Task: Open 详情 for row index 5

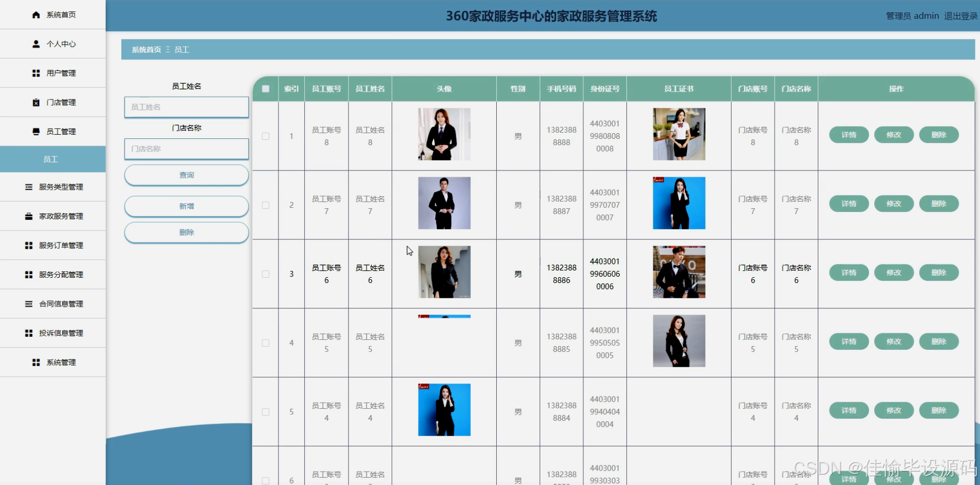Action: tap(849, 410)
